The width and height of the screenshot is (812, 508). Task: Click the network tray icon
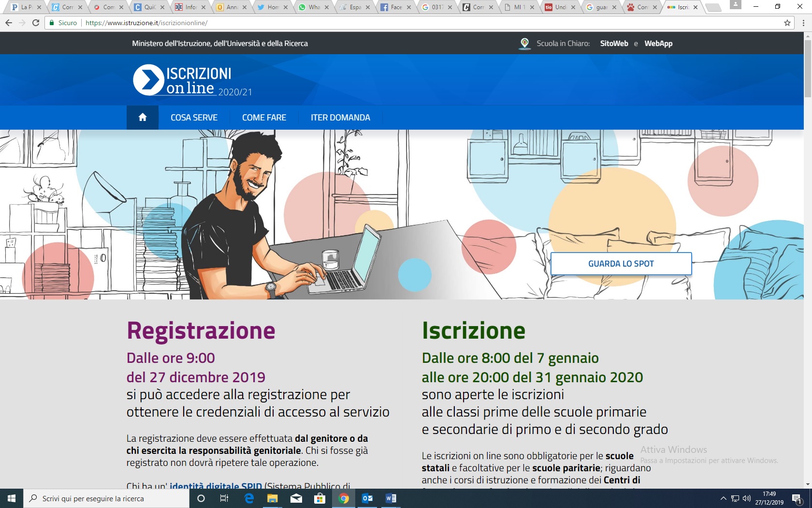pos(735,498)
